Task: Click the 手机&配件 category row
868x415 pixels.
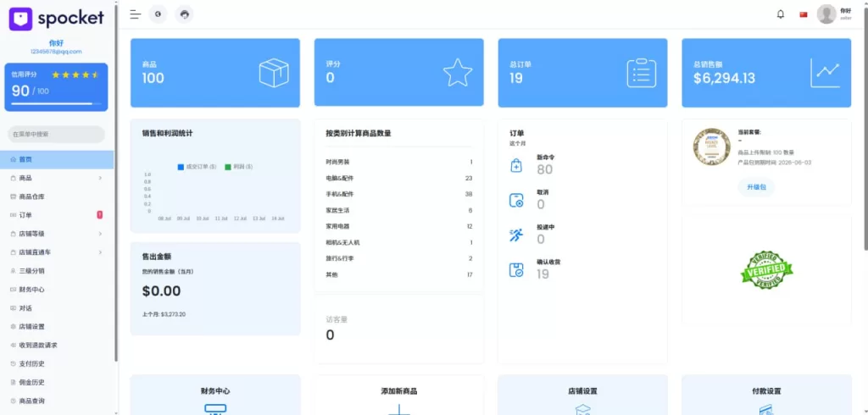Action: coord(399,194)
